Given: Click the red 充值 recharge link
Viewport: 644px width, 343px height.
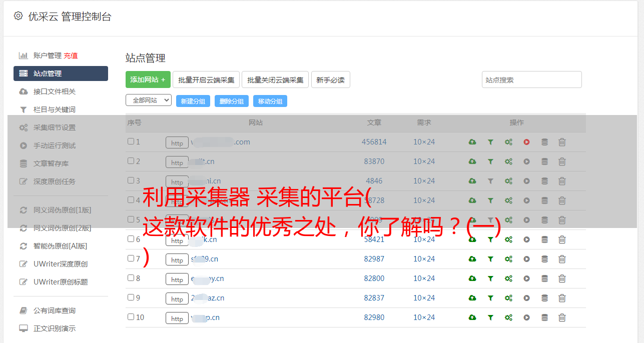Looking at the screenshot, I should 71,55.
